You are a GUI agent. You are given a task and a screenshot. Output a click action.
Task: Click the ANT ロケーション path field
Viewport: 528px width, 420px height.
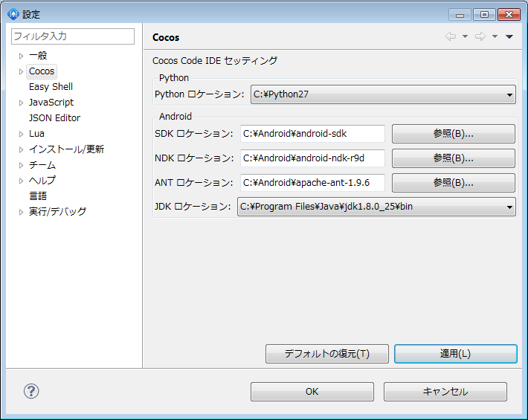312,183
